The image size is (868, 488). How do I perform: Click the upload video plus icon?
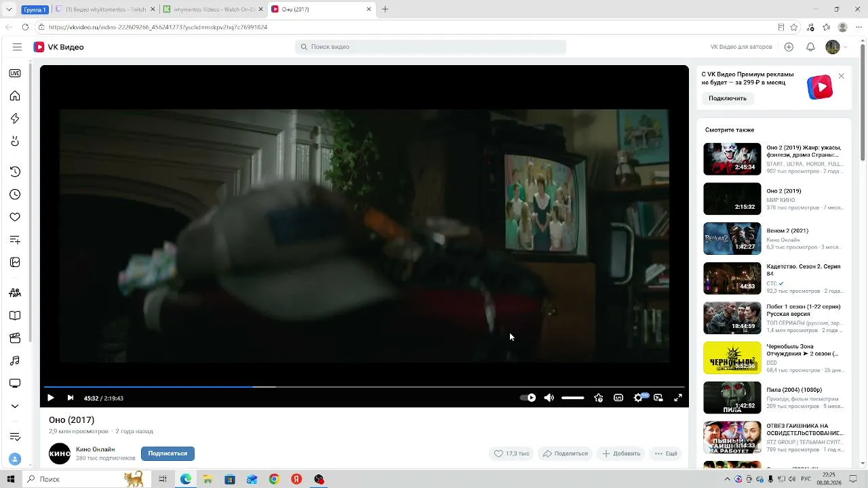pos(789,47)
